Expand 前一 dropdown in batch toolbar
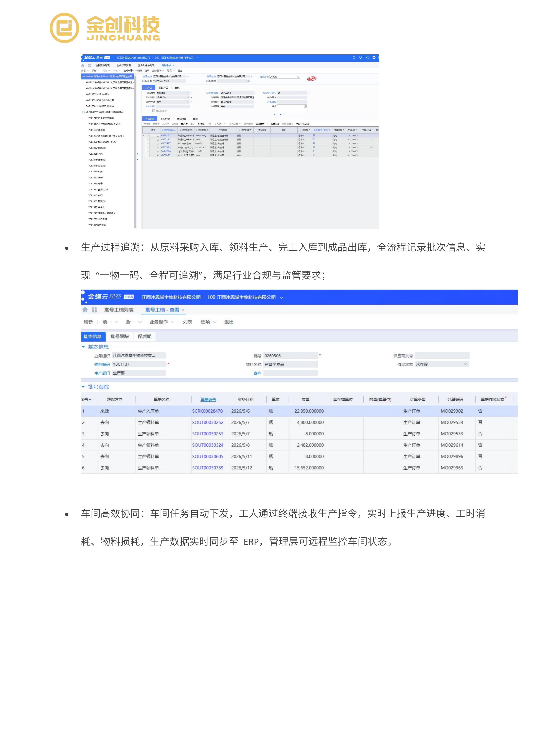 [x=116, y=322]
